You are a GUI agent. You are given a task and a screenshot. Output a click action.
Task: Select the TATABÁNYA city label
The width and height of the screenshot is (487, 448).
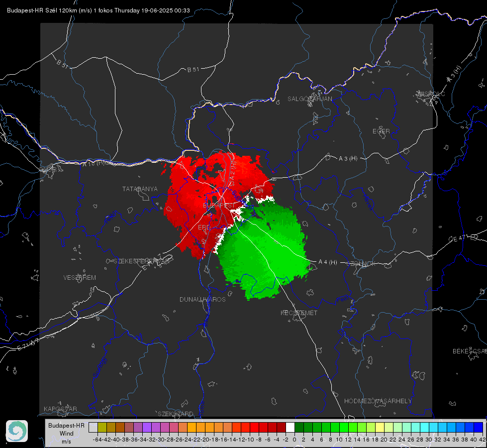pos(140,189)
